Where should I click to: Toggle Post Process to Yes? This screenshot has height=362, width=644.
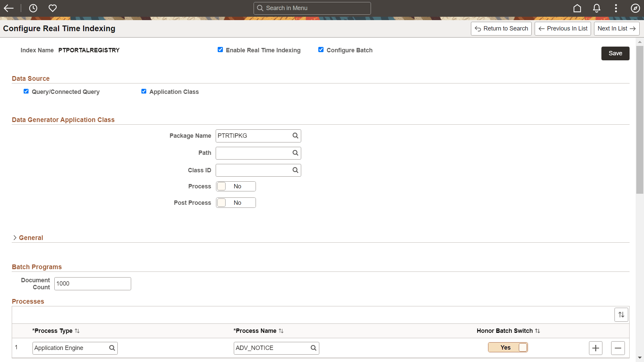tap(236, 202)
